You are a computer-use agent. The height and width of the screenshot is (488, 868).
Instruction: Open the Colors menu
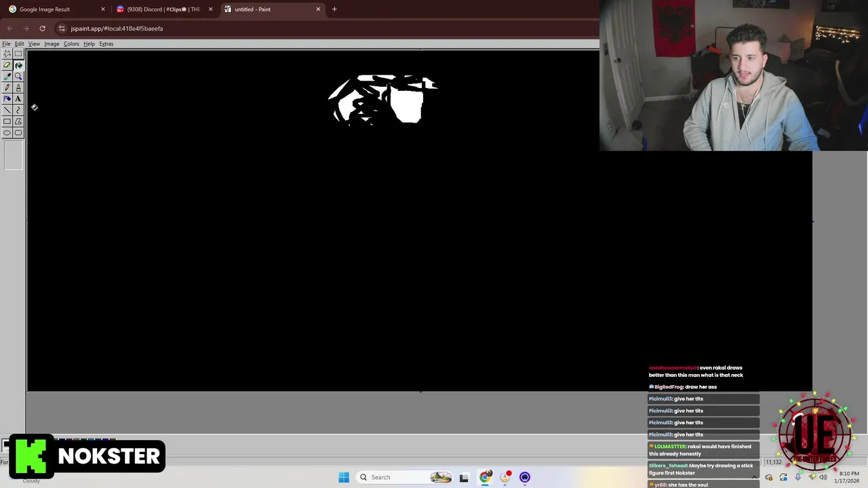coord(71,43)
